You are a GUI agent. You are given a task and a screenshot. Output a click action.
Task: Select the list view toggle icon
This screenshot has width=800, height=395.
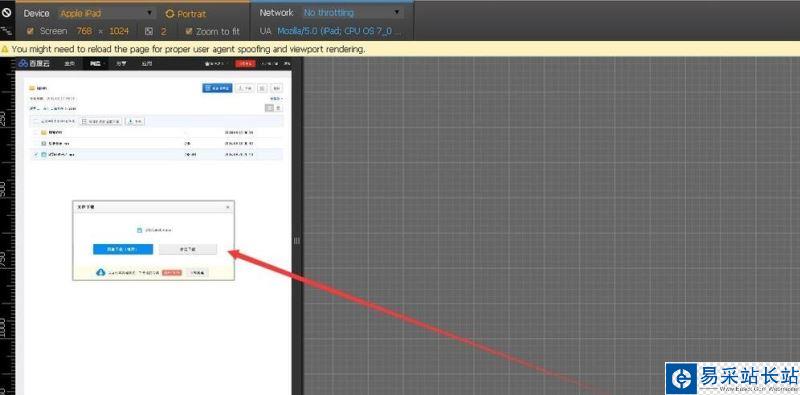point(269,108)
